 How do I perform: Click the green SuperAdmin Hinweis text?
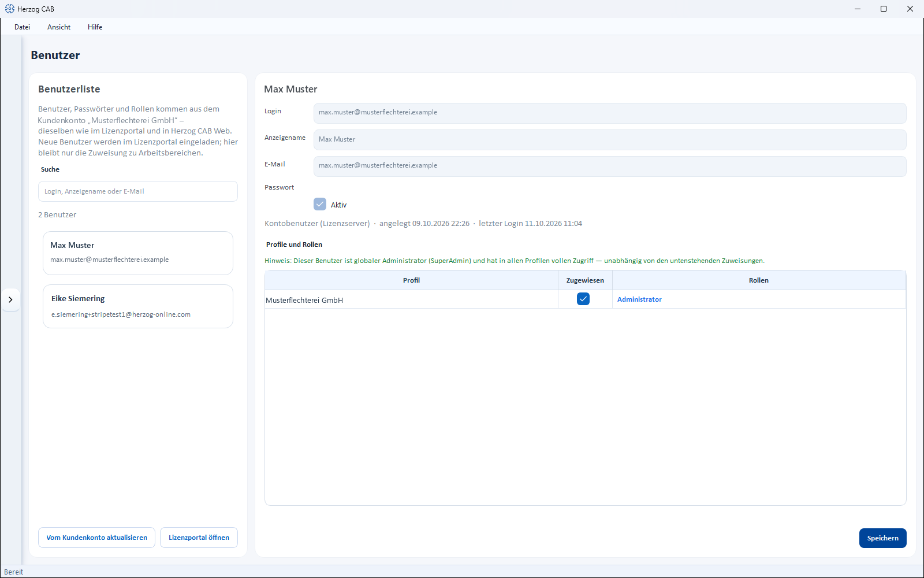(515, 261)
